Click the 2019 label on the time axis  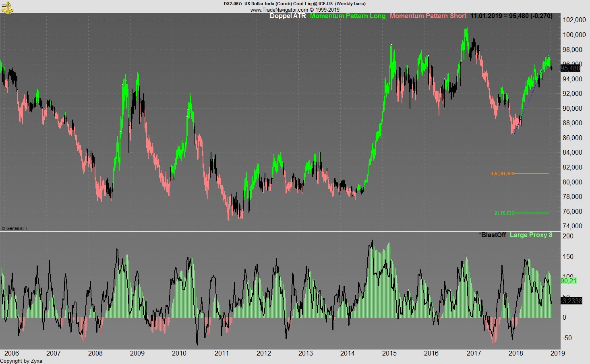pos(557,353)
